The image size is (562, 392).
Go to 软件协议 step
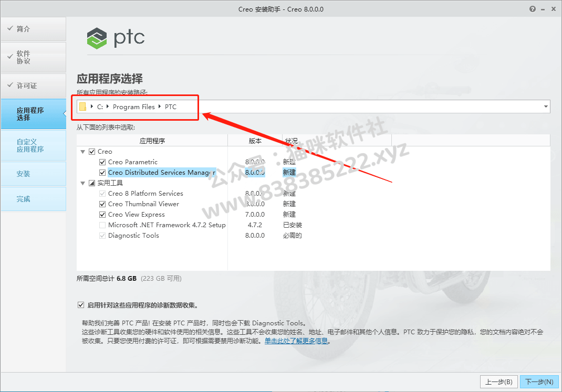[x=33, y=57]
